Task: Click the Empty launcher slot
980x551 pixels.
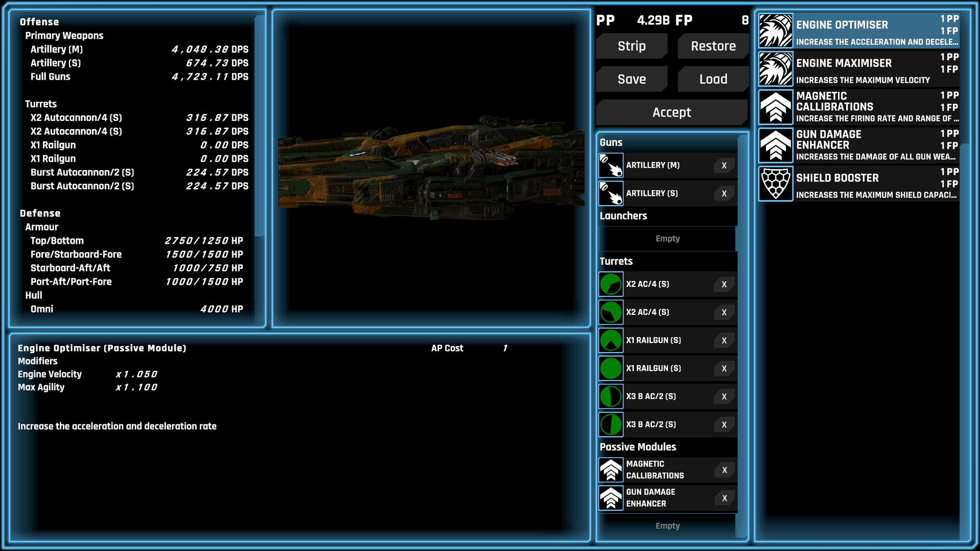Action: [668, 238]
